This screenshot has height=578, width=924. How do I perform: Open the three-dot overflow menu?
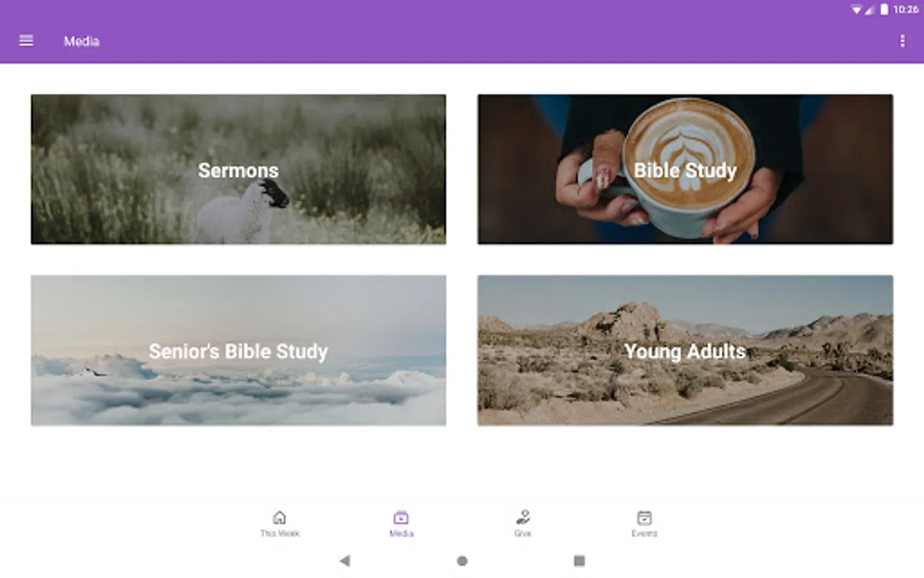tap(902, 41)
